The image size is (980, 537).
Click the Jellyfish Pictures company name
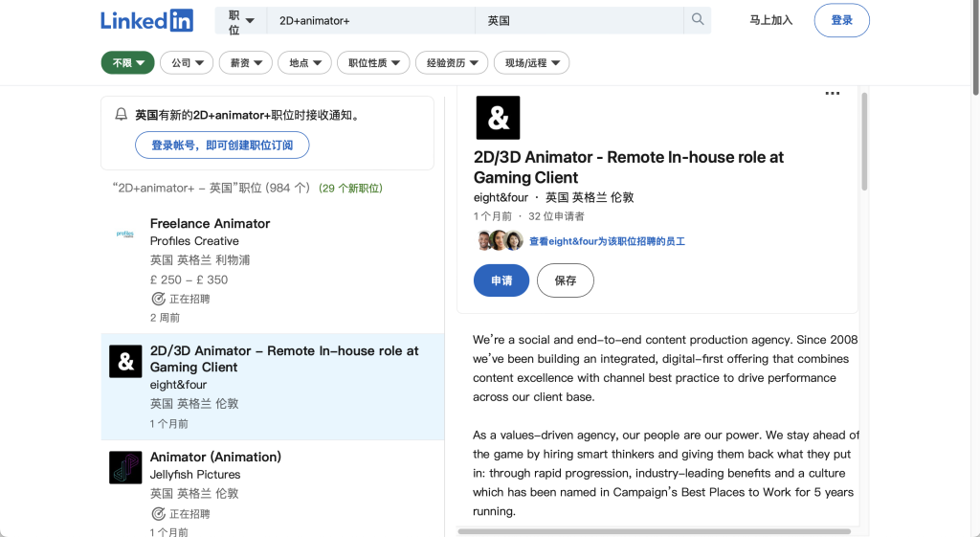coord(195,475)
